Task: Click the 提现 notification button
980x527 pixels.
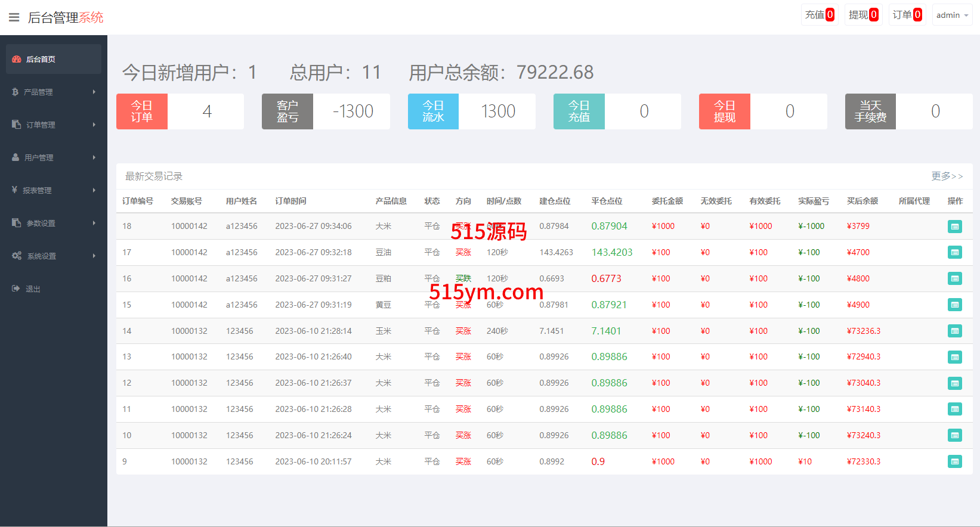Action: click(x=863, y=15)
